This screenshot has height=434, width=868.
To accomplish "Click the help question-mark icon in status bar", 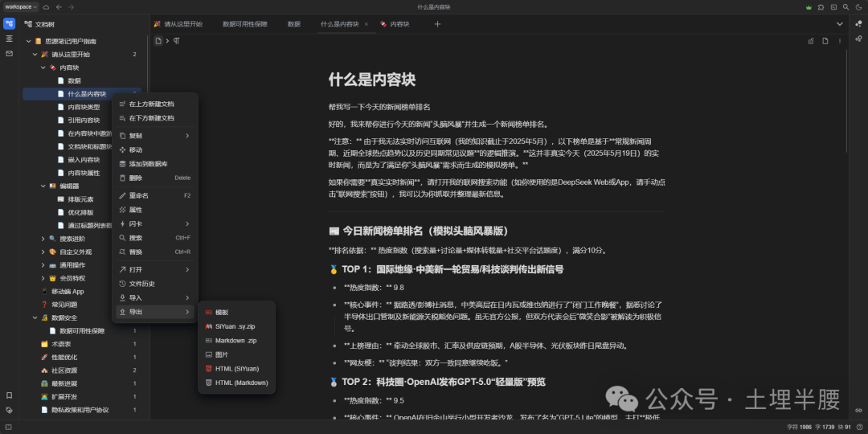I will tap(859, 428).
